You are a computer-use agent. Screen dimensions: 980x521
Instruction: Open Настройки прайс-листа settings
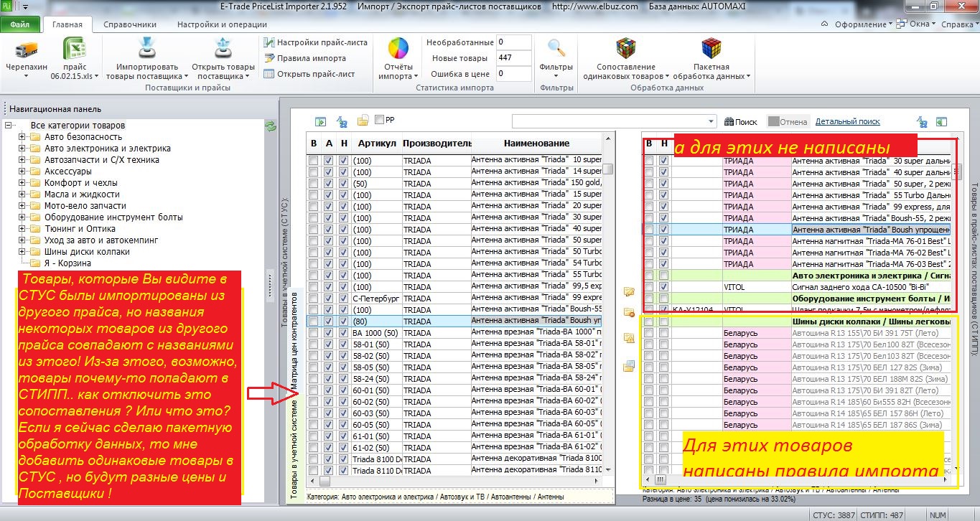[315, 42]
